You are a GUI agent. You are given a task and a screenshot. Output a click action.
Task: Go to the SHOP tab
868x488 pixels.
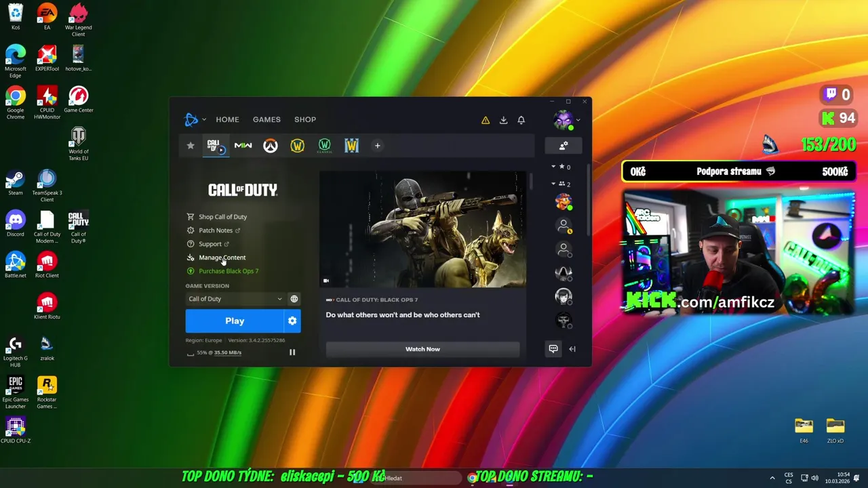pyautogui.click(x=305, y=119)
